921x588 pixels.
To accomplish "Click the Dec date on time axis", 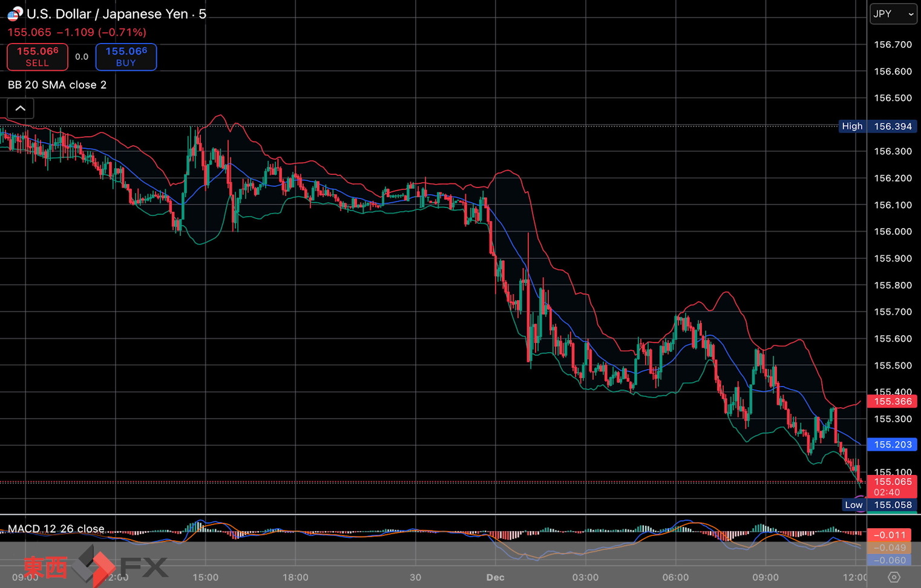I will pyautogui.click(x=495, y=577).
